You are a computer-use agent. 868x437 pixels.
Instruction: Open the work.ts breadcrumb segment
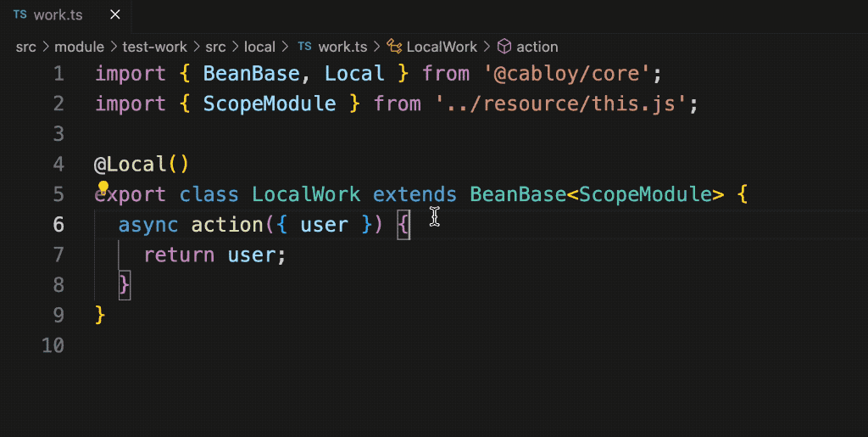pyautogui.click(x=342, y=47)
